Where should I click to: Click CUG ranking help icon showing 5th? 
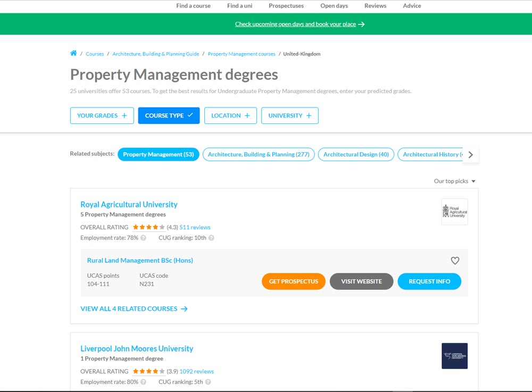click(208, 382)
